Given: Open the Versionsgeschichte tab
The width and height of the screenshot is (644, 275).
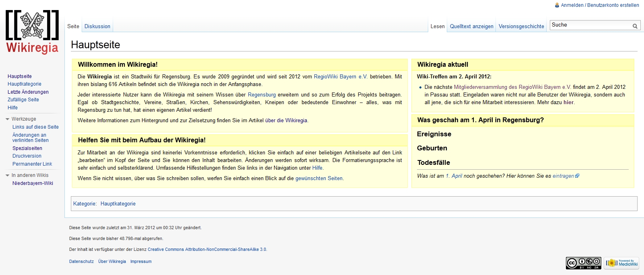Looking at the screenshot, I should click(521, 27).
